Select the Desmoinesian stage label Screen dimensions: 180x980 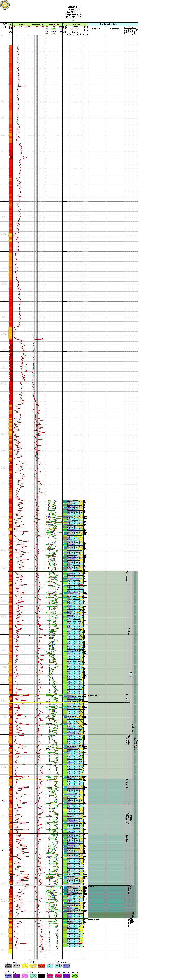[129, 818]
